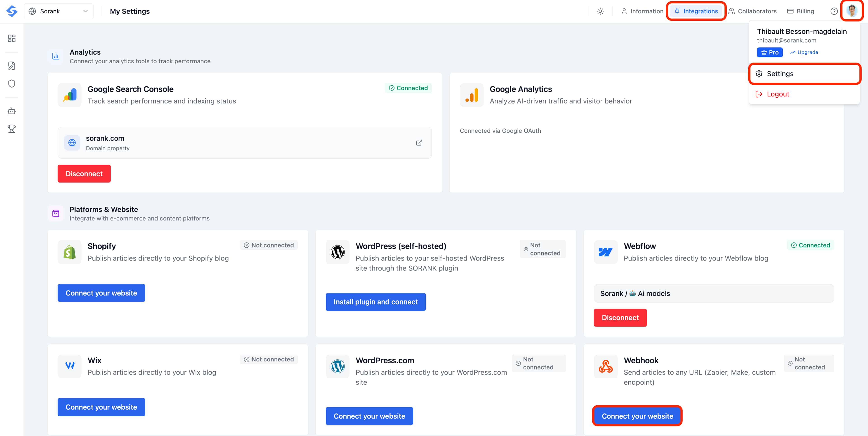Open the robot icon in the sidebar
868x436 pixels.
tap(12, 111)
